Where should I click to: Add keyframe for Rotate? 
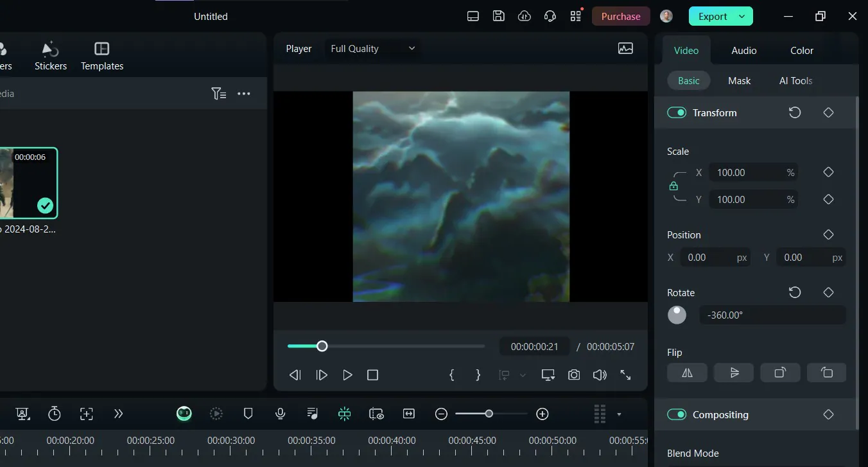(828, 292)
